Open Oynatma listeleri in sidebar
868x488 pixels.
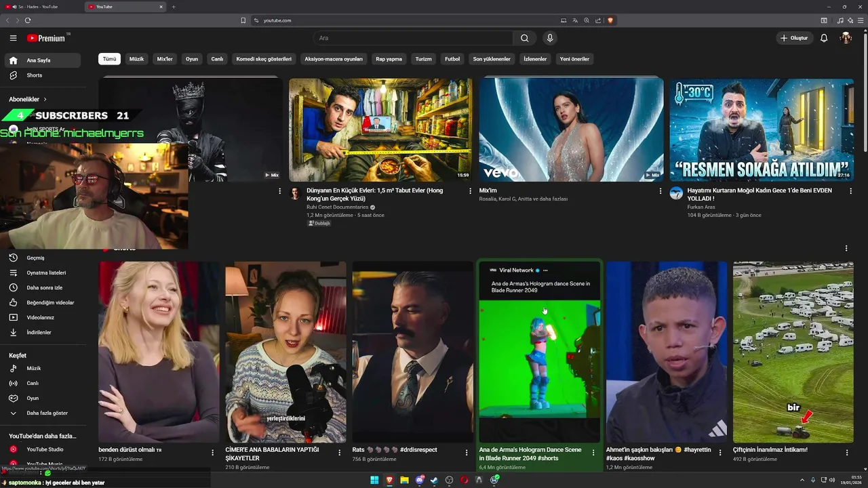pyautogui.click(x=43, y=272)
